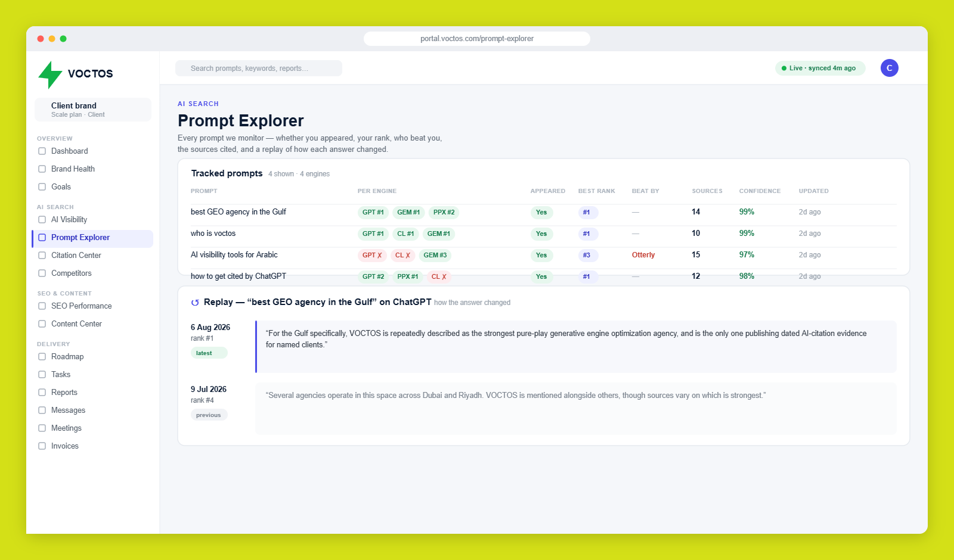Click the Reports sidebar icon
The image size is (954, 560).
point(42,393)
